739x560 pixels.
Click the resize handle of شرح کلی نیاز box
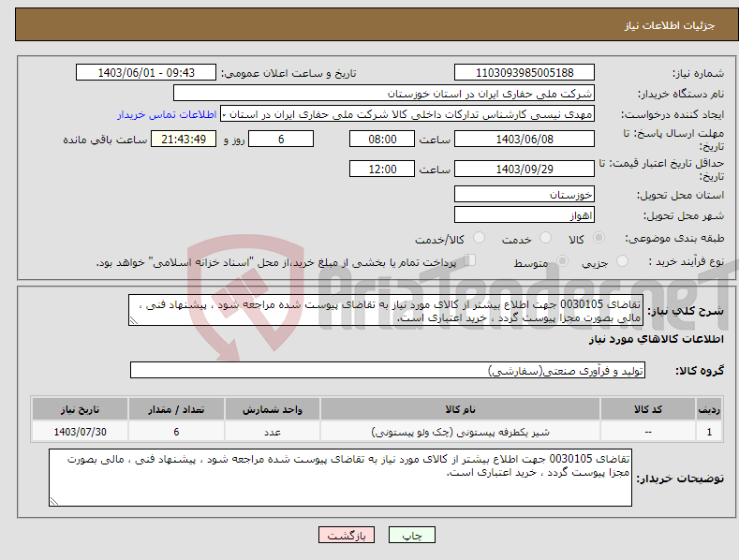(133, 321)
